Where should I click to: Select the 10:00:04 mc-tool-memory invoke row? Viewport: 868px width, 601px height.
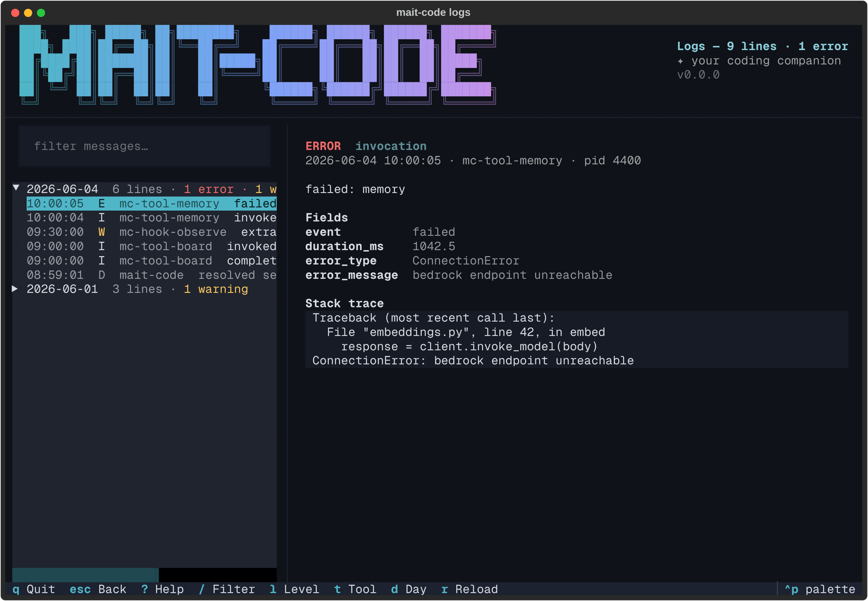(x=151, y=218)
